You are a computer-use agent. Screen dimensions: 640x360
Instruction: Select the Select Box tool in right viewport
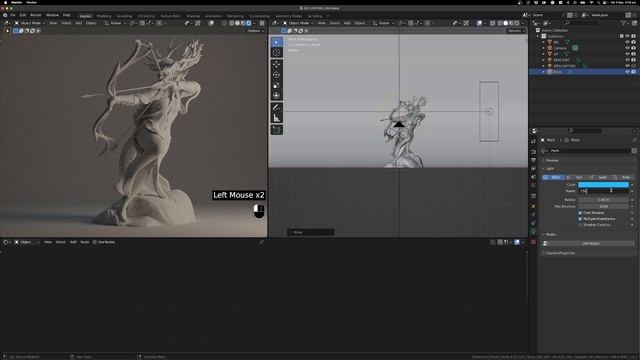tap(276, 42)
